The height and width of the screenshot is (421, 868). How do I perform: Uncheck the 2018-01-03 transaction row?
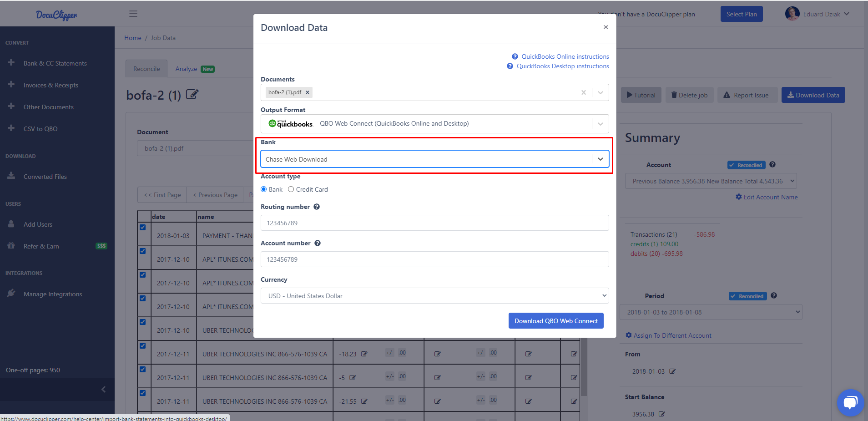(x=143, y=227)
